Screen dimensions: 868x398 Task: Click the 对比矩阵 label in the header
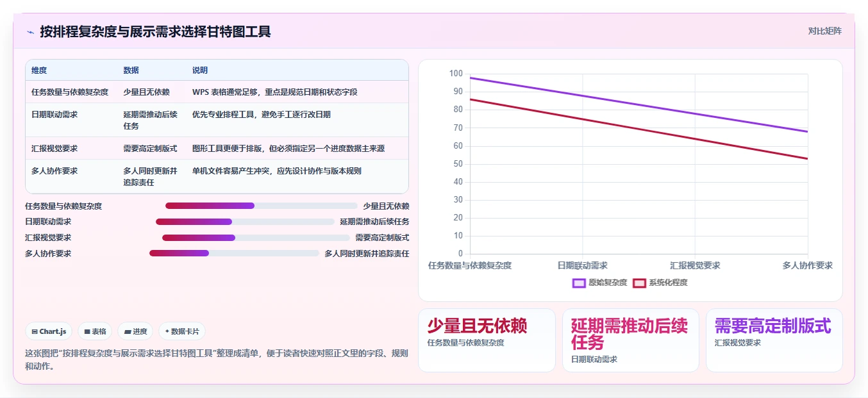(825, 31)
